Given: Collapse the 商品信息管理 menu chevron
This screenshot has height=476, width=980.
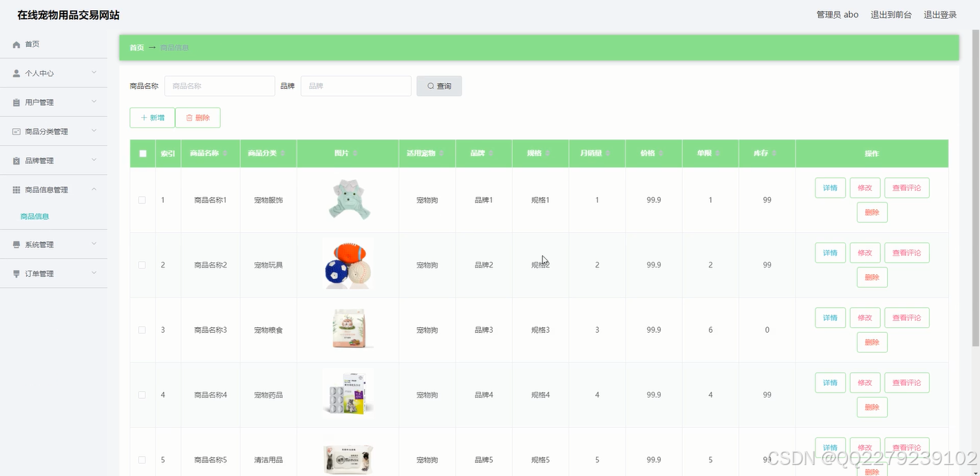Looking at the screenshot, I should coord(94,189).
